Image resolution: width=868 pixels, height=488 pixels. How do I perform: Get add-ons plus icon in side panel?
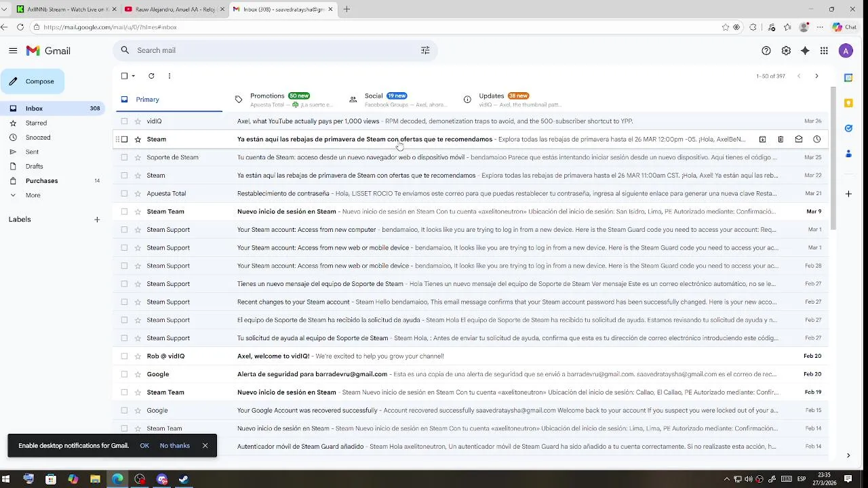[x=848, y=194]
